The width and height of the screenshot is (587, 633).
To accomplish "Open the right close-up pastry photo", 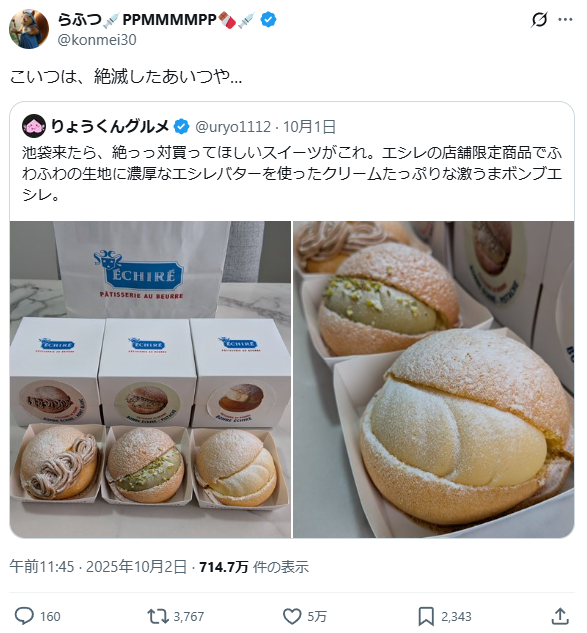I will pos(434,379).
